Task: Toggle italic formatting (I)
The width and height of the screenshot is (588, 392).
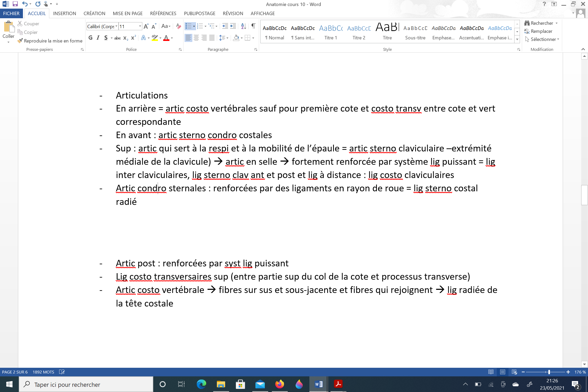Action: pyautogui.click(x=98, y=38)
